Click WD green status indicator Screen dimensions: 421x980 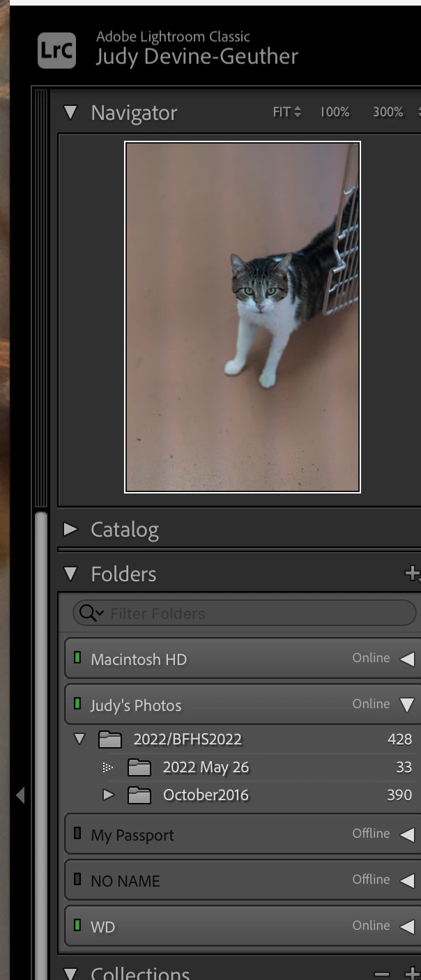[77, 925]
